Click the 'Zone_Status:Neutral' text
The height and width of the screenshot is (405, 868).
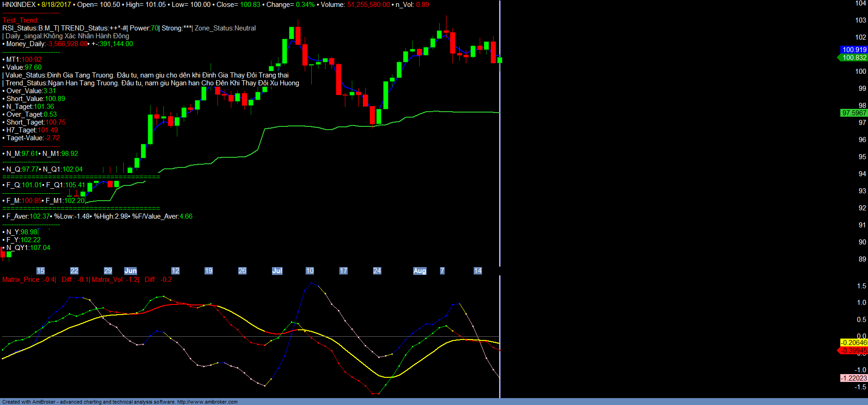pyautogui.click(x=225, y=28)
